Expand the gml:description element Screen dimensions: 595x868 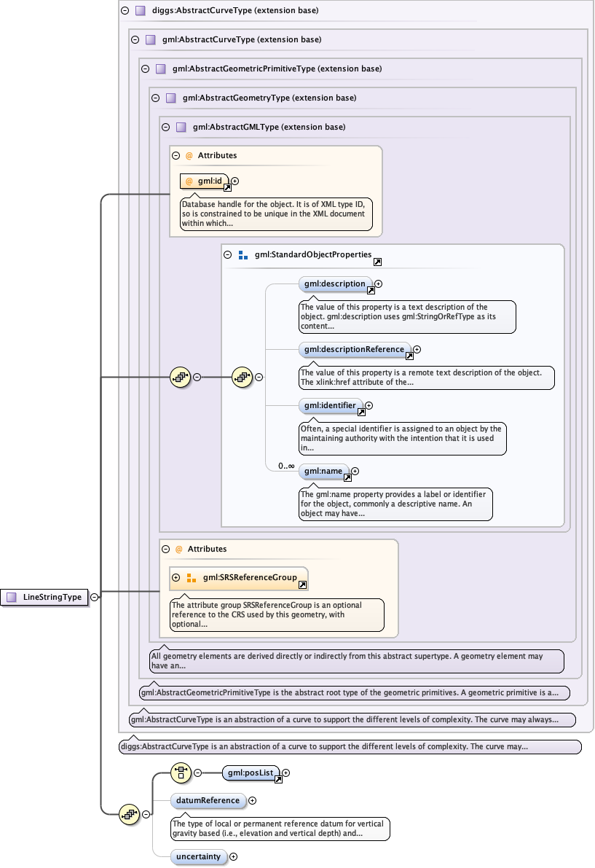pos(378,284)
